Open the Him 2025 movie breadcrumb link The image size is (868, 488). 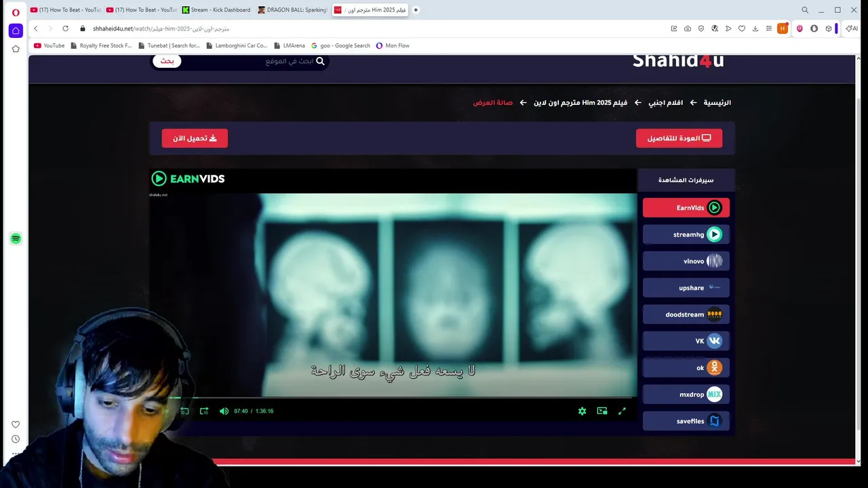580,103
